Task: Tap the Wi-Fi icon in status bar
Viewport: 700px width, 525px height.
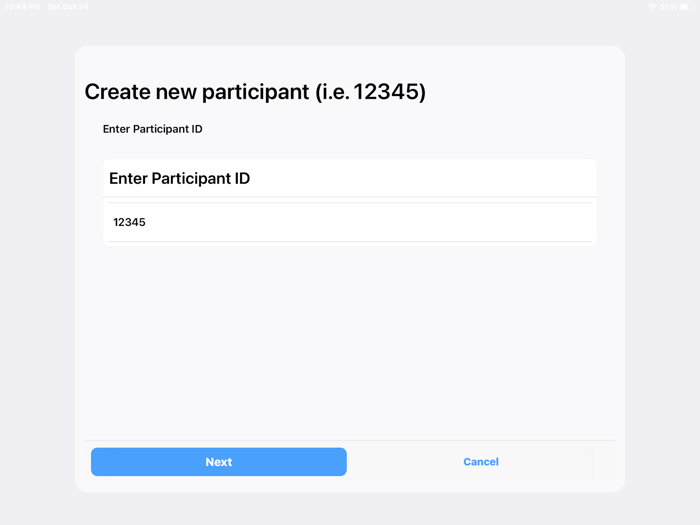Action: pyautogui.click(x=651, y=7)
